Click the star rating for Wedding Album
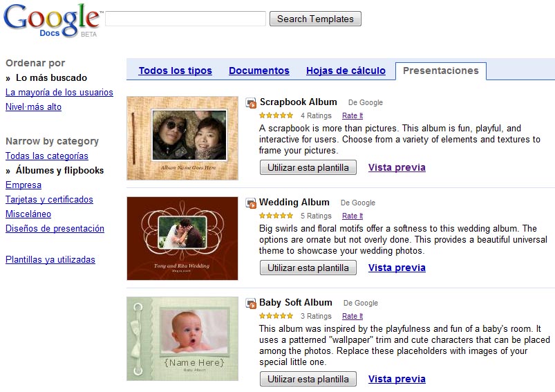The width and height of the screenshot is (555, 392). pos(276,216)
